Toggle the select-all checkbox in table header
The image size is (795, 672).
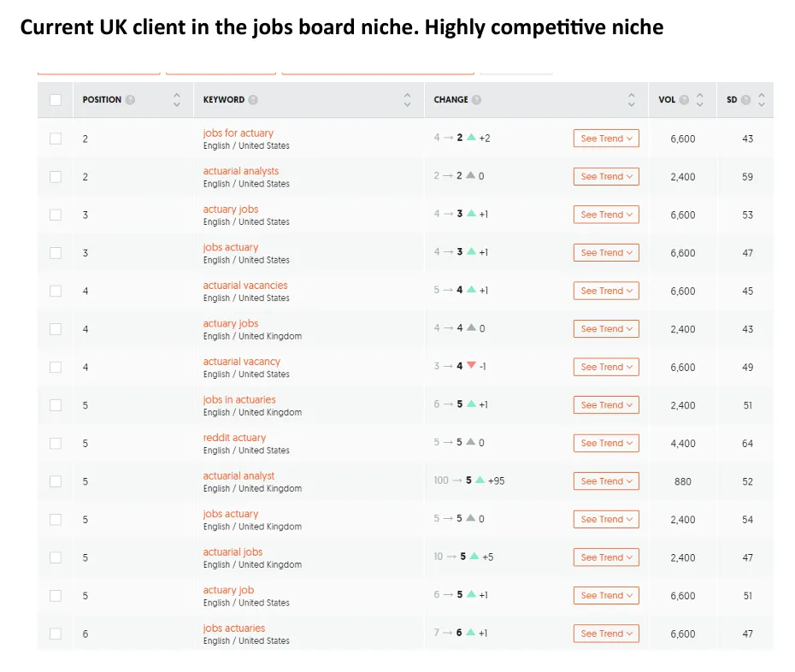pos(56,100)
